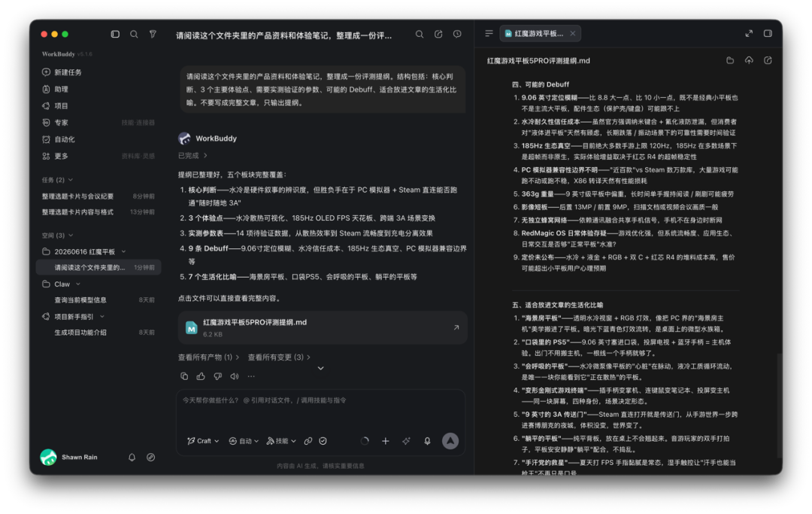Open task 整理选题卡片与会议纪要
The width and height of the screenshot is (812, 514).
coord(98,196)
